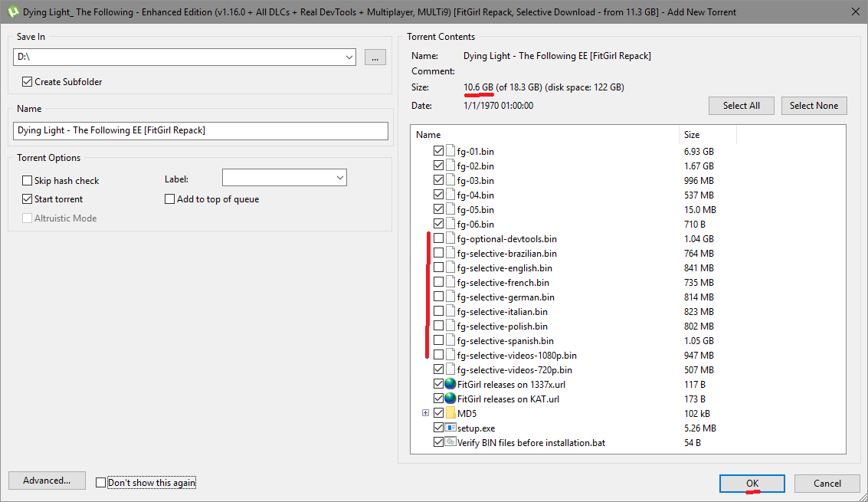This screenshot has height=502, width=868.
Task: Sort files by the Name column header
Action: [x=544, y=135]
